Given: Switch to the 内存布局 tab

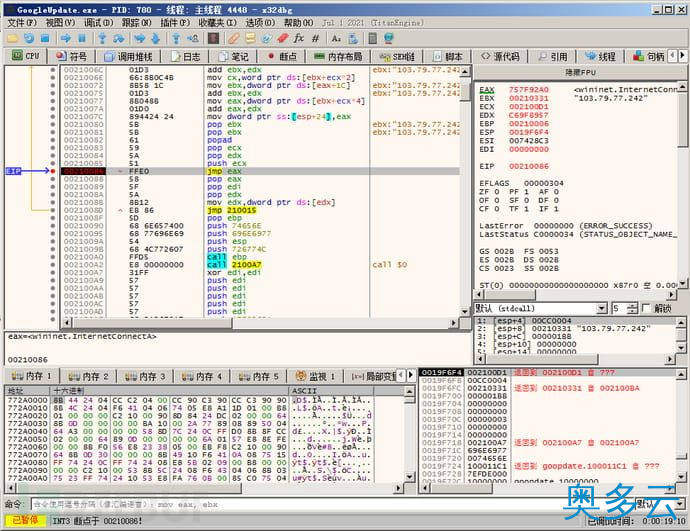Looking at the screenshot, I should click(x=338, y=56).
